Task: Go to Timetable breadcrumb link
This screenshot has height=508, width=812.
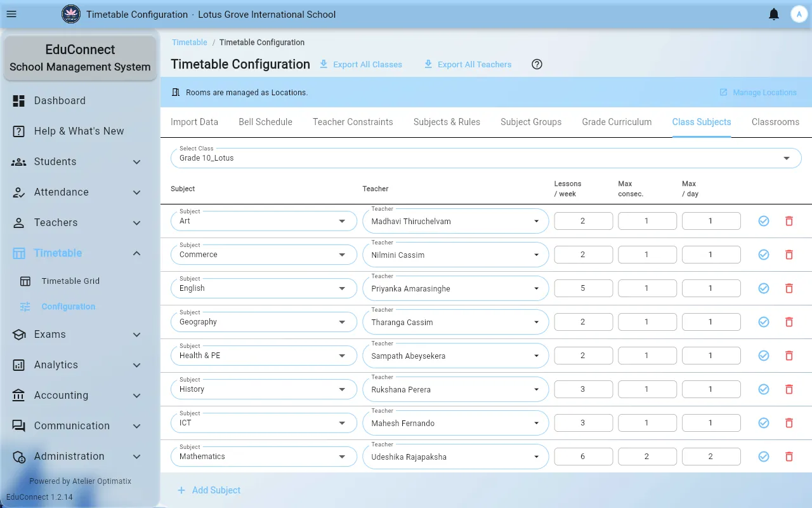Action: tap(190, 43)
